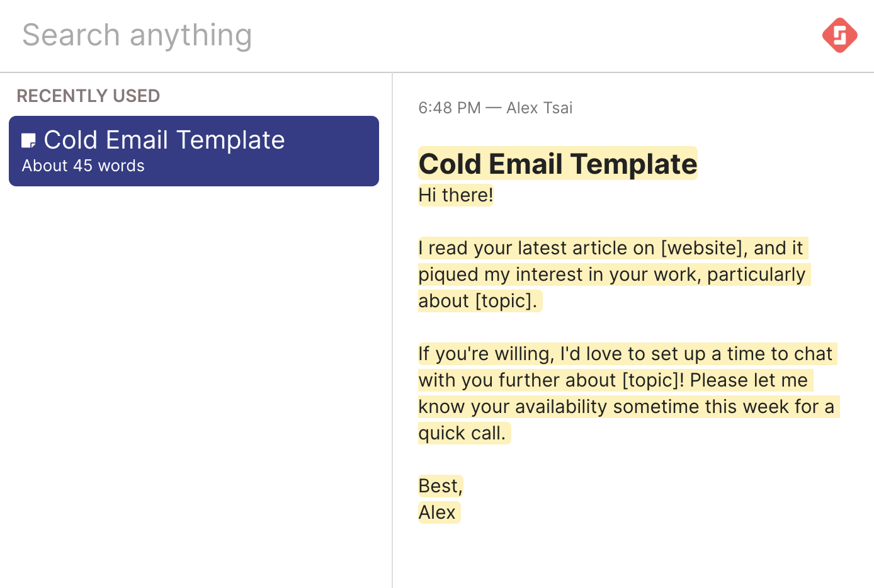
Task: Click the Alex Tsai author name
Action: pyautogui.click(x=539, y=108)
